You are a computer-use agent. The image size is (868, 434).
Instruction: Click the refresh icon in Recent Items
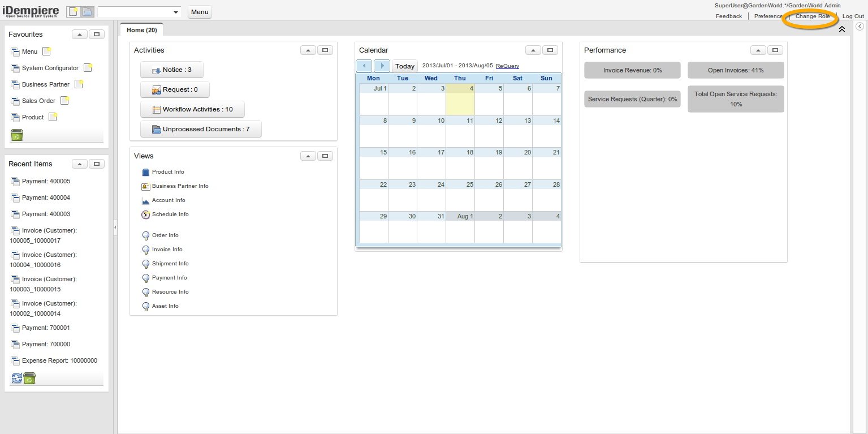pyautogui.click(x=17, y=378)
